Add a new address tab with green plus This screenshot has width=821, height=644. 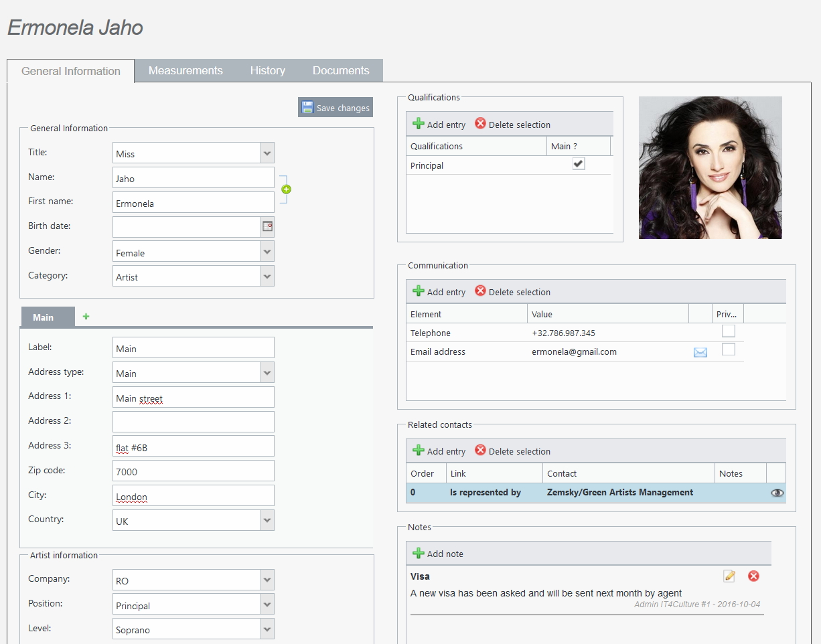point(86,317)
